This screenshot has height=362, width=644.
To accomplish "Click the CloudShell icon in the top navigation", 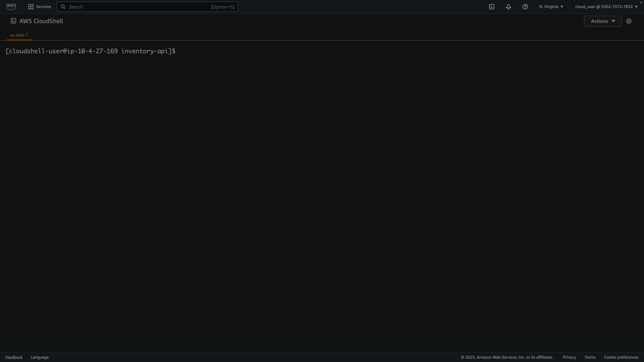I will (492, 7).
